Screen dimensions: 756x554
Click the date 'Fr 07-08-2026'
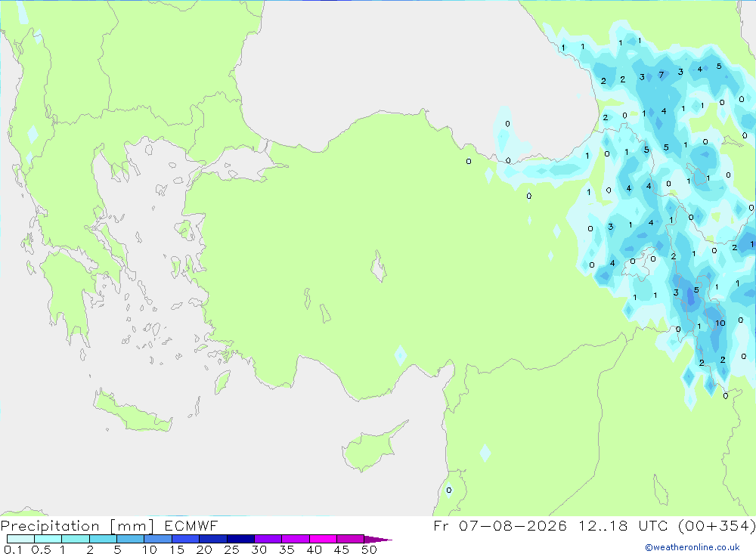click(500, 525)
